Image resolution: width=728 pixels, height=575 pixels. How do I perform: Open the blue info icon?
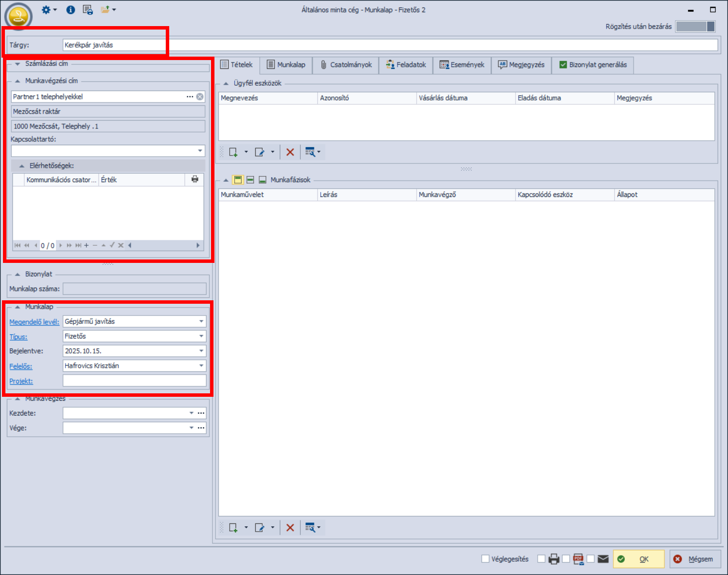(70, 10)
